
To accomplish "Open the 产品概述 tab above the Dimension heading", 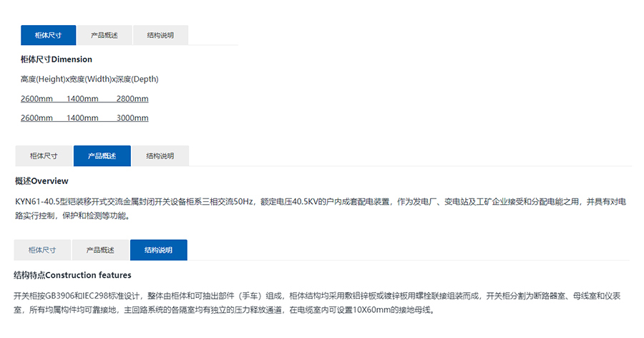I will 104,35.
